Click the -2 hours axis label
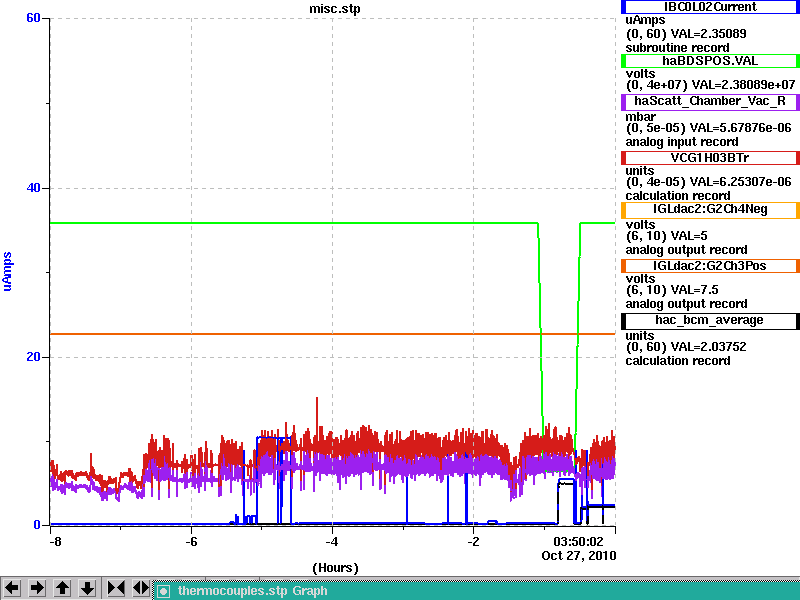The image size is (800, 600). coord(473,541)
